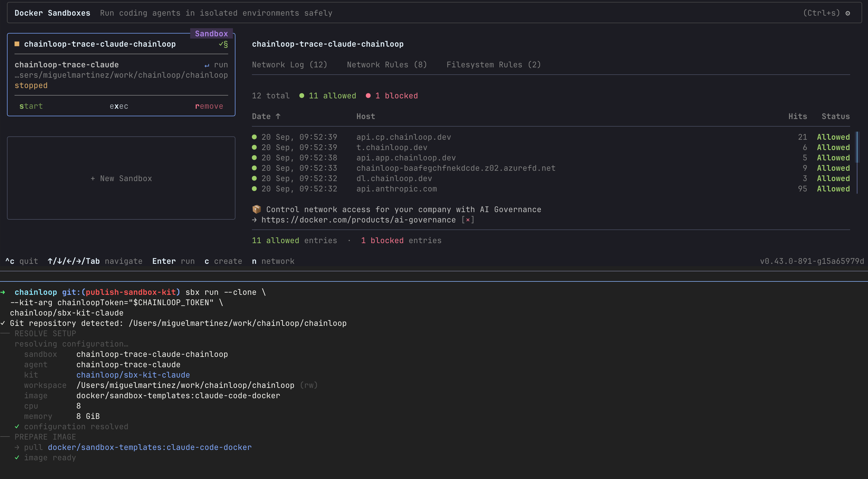Click red dot beside 1 blocked filter
Image resolution: width=868 pixels, height=479 pixels.
(x=368, y=96)
